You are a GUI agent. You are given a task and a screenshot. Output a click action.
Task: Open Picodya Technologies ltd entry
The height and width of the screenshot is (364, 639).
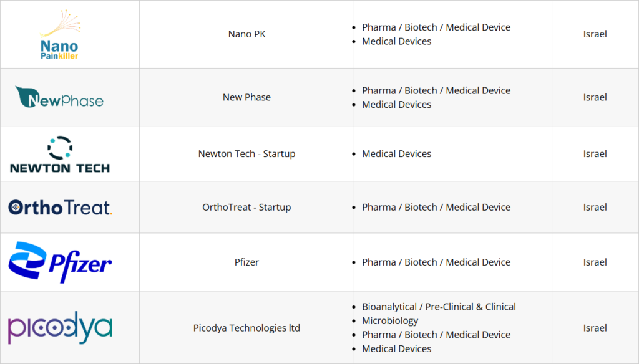[246, 328]
